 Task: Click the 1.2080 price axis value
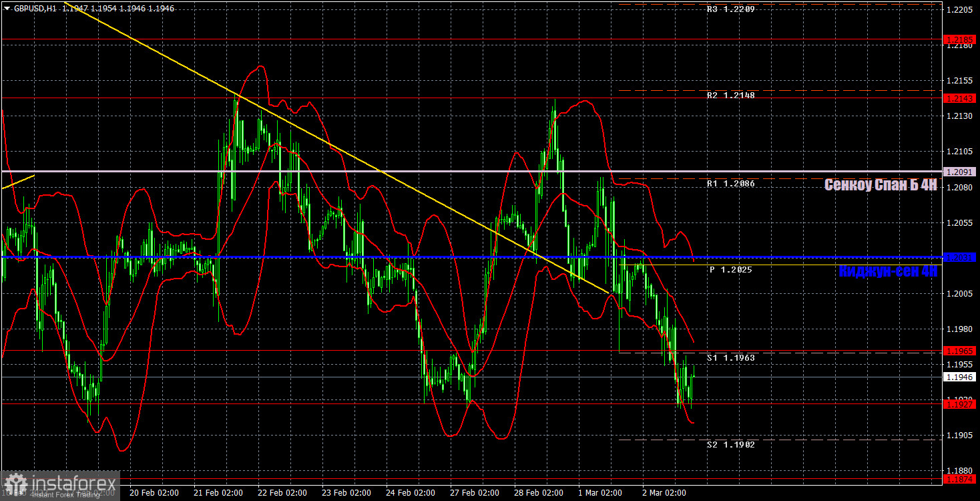click(x=959, y=187)
